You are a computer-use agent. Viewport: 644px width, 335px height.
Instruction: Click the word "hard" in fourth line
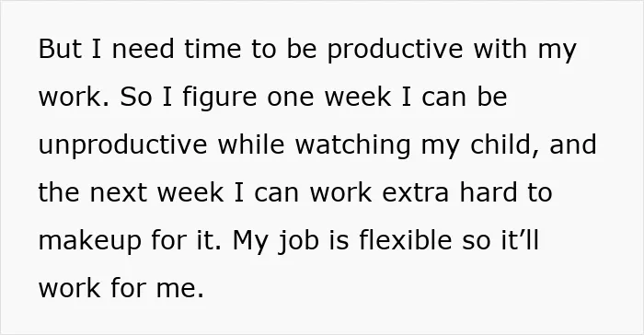pyautogui.click(x=489, y=192)
